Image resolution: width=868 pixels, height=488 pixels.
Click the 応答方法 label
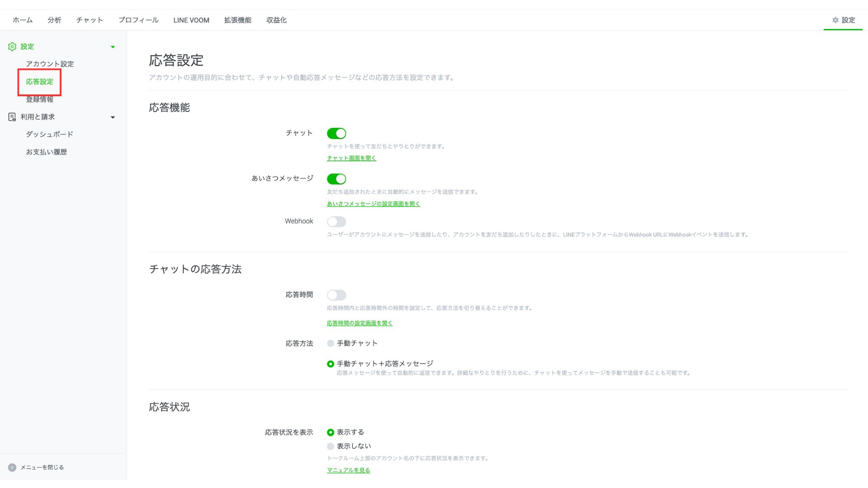(x=299, y=344)
